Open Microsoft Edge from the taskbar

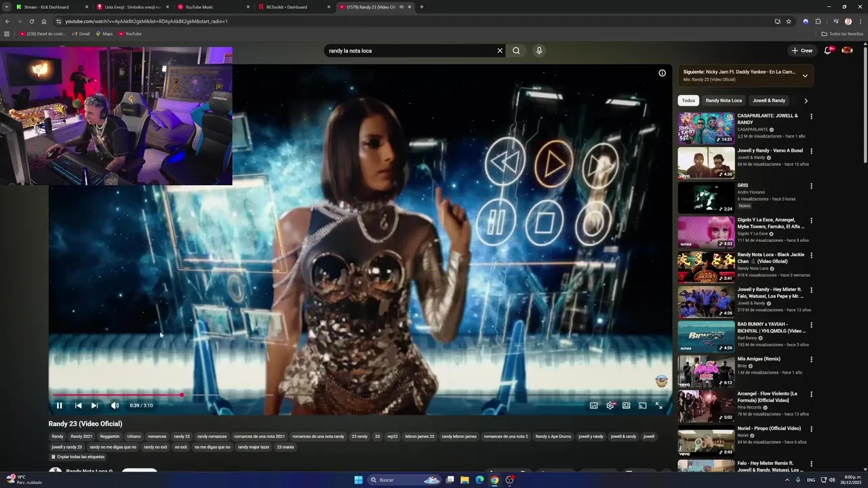tap(479, 480)
